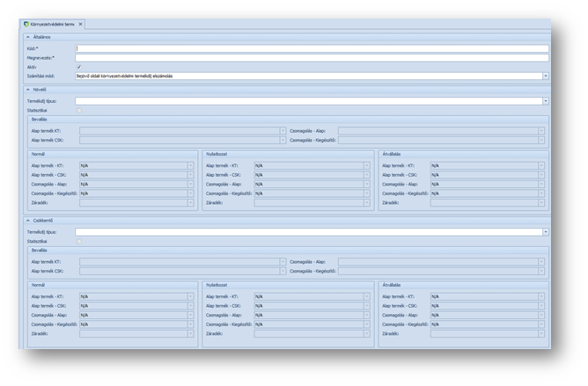Image resolution: width=588 pixels, height=386 pixels.
Task: Collapse the Növelő section
Action: [x=28, y=90]
